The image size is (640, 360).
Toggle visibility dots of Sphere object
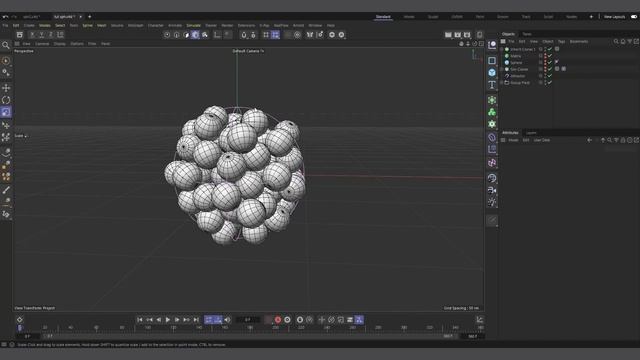coord(545,62)
